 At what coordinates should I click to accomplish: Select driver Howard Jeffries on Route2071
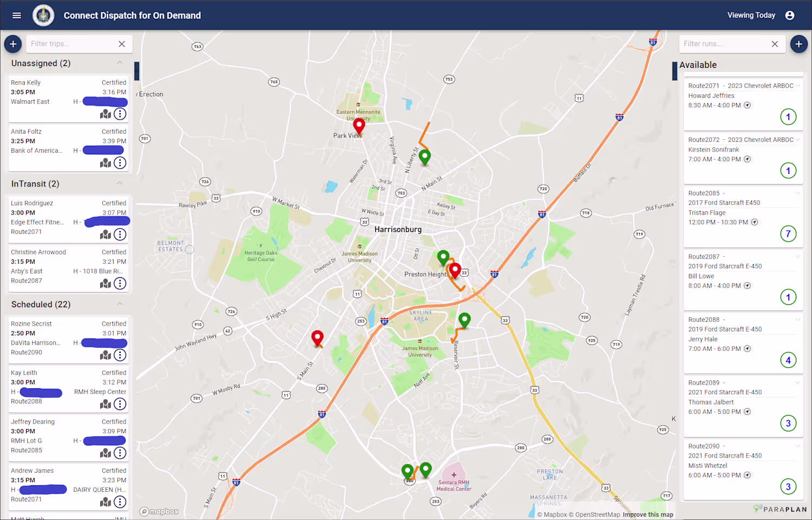pyautogui.click(x=711, y=96)
